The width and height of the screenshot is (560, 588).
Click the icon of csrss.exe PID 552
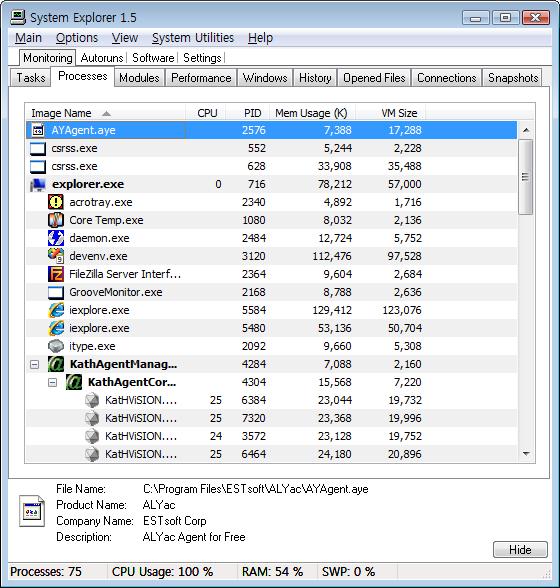tap(38, 148)
